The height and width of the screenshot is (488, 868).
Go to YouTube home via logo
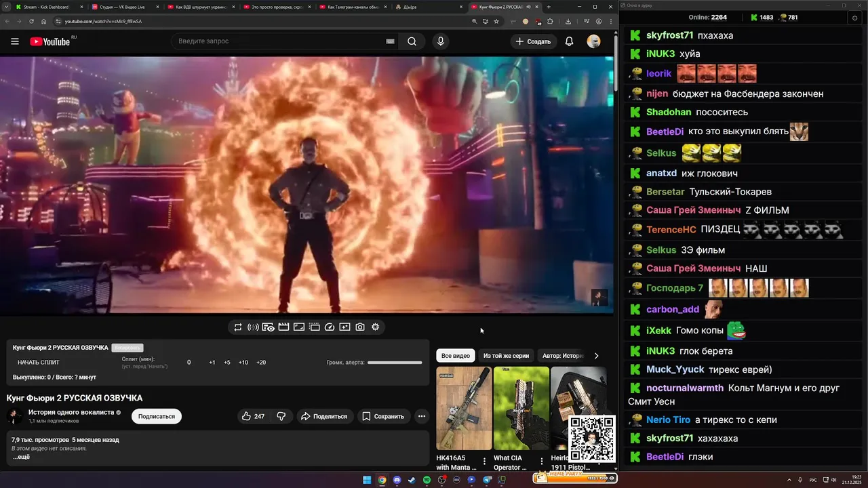click(50, 41)
